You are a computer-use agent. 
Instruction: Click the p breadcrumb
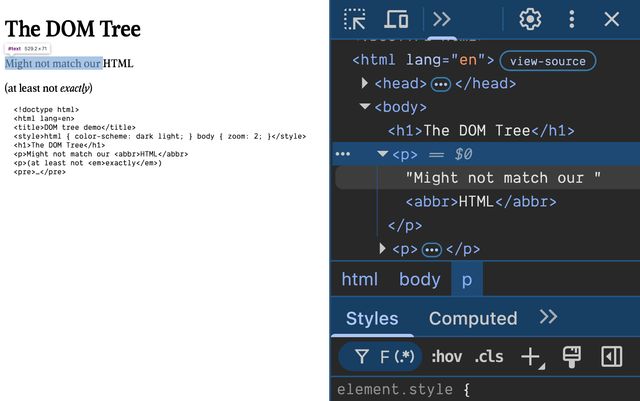coord(467,279)
